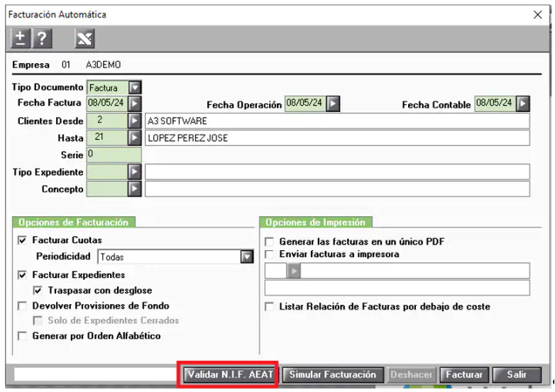
Task: Click Hasta client code field with 21
Action: point(107,138)
